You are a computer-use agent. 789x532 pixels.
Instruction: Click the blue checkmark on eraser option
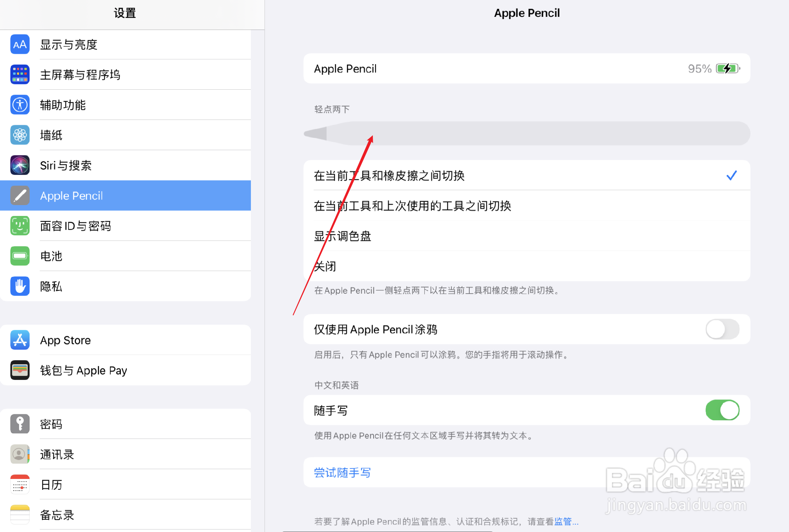point(731,175)
